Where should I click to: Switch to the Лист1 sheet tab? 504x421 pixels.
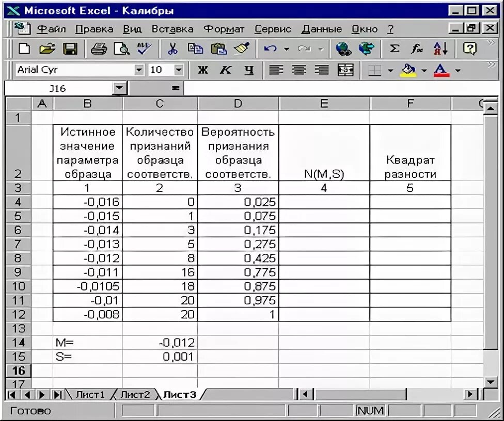pos(90,394)
